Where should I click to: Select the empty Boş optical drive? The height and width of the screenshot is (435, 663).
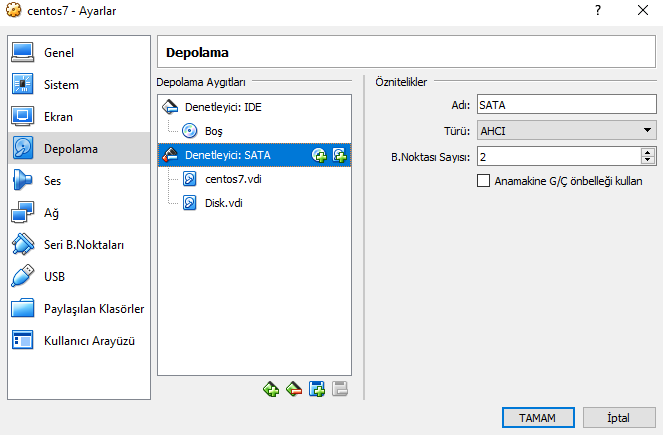(214, 131)
